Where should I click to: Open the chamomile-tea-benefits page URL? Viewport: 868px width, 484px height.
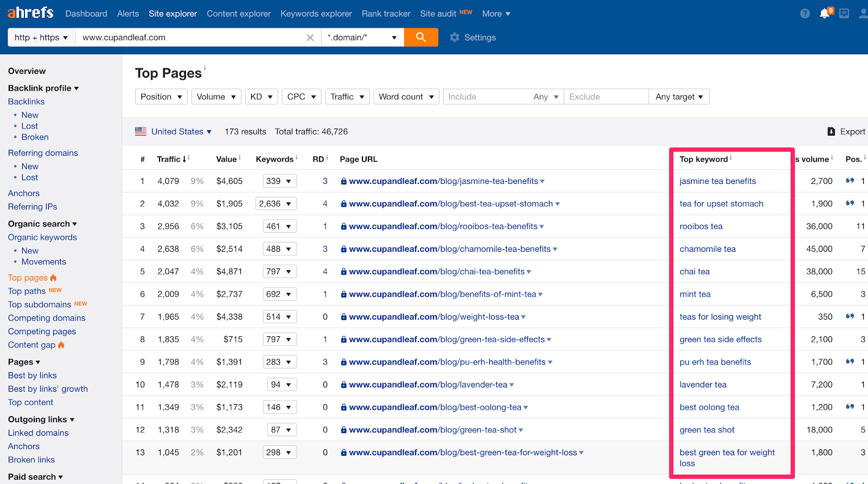(450, 249)
